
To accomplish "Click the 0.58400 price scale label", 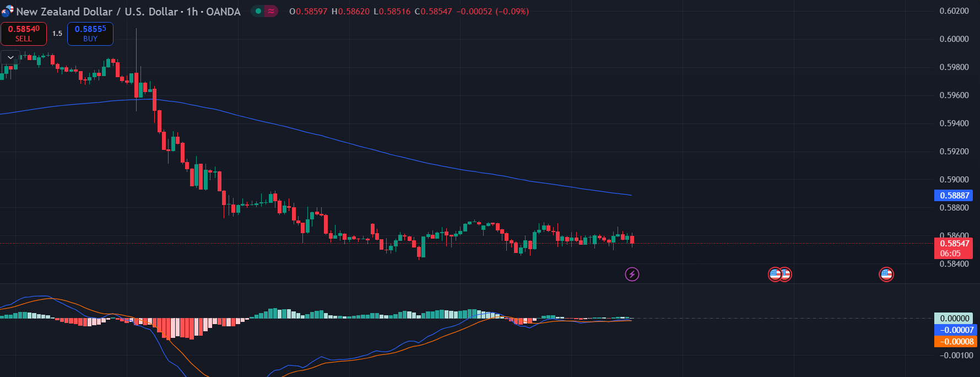I will 954,264.
